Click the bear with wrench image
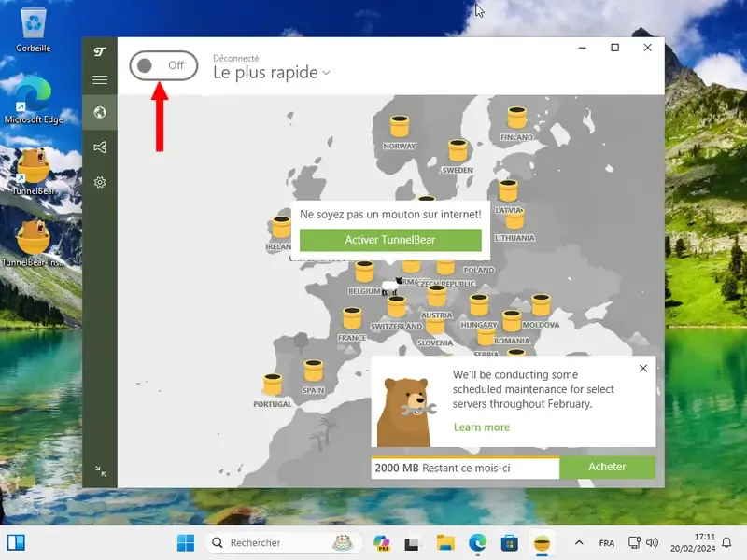Image resolution: width=747 pixels, height=560 pixels. click(x=405, y=412)
